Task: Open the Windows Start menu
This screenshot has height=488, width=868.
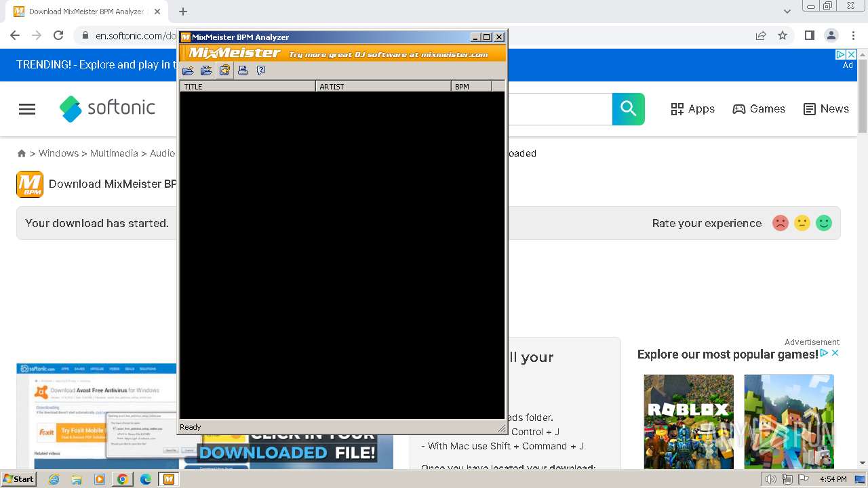Action: 18,479
